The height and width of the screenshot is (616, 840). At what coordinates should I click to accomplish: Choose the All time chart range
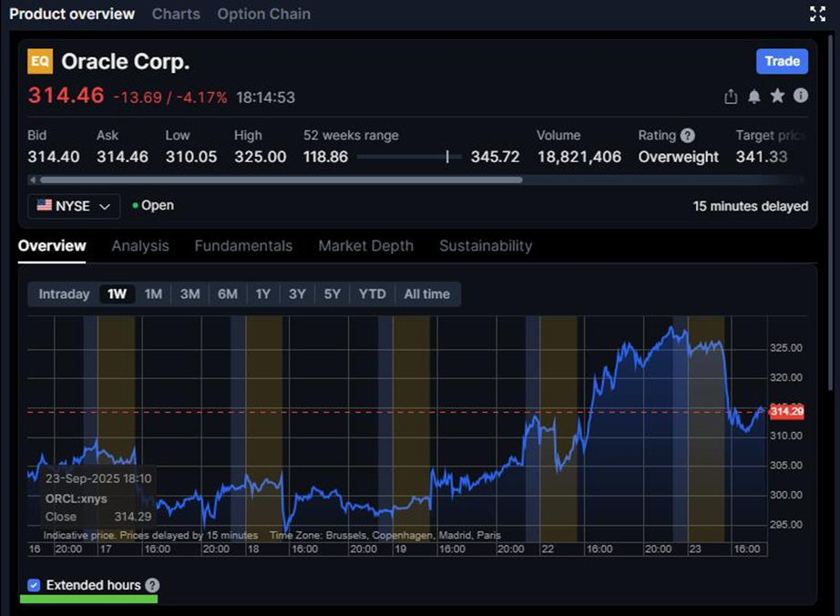(x=426, y=294)
